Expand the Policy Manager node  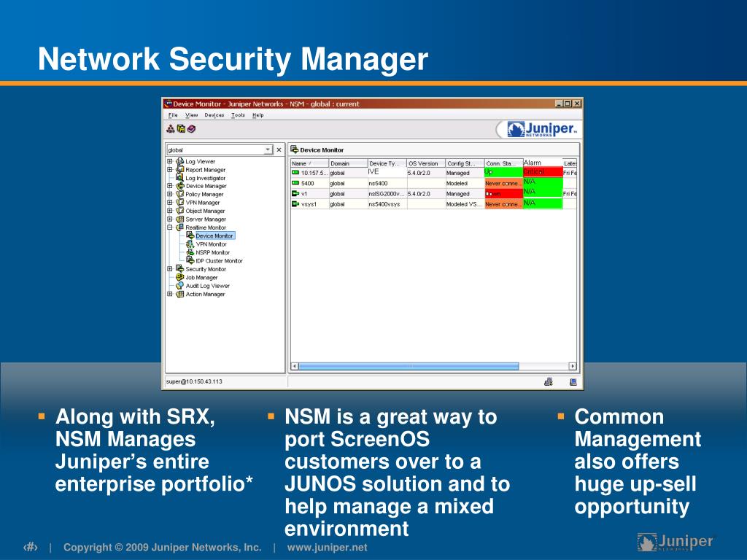(169, 194)
